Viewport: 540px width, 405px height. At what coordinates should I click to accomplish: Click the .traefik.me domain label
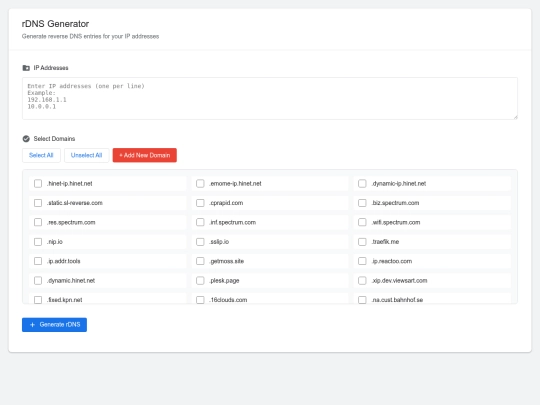click(x=385, y=242)
